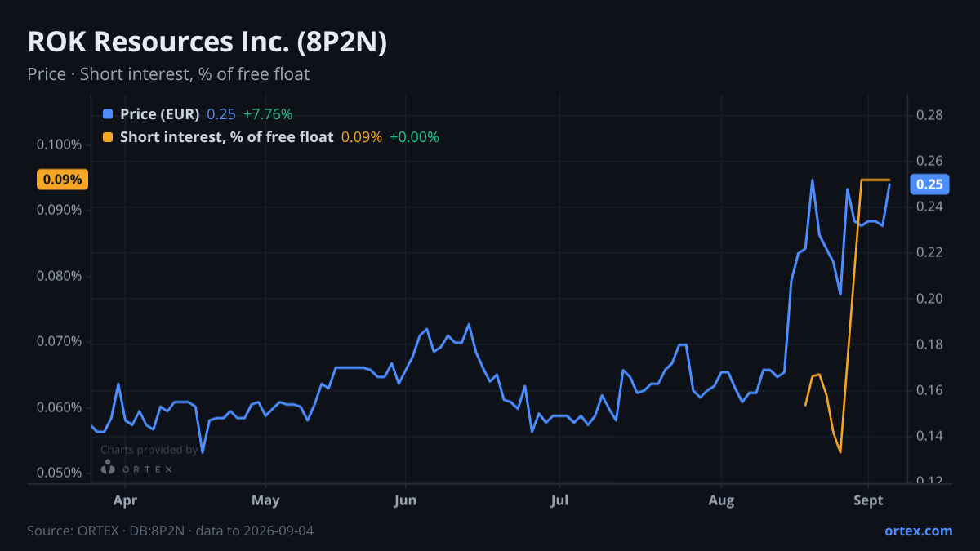980x551 pixels.
Task: Click the +0.00% short interest change value
Action: (414, 137)
